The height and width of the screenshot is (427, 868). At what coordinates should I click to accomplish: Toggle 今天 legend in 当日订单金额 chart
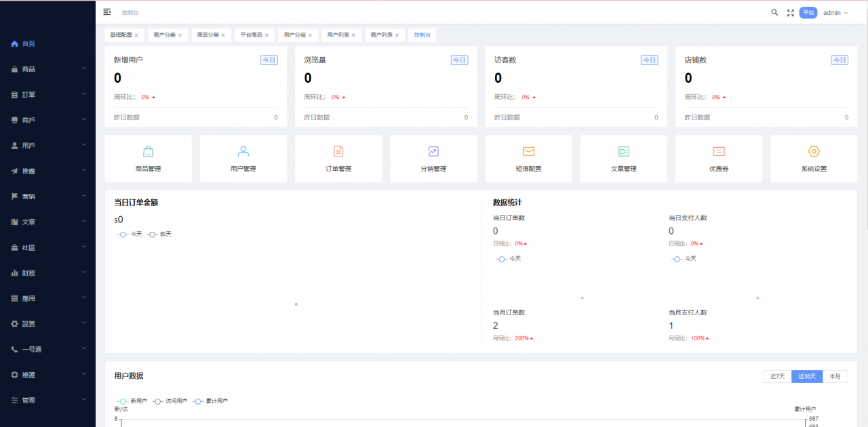pos(129,234)
